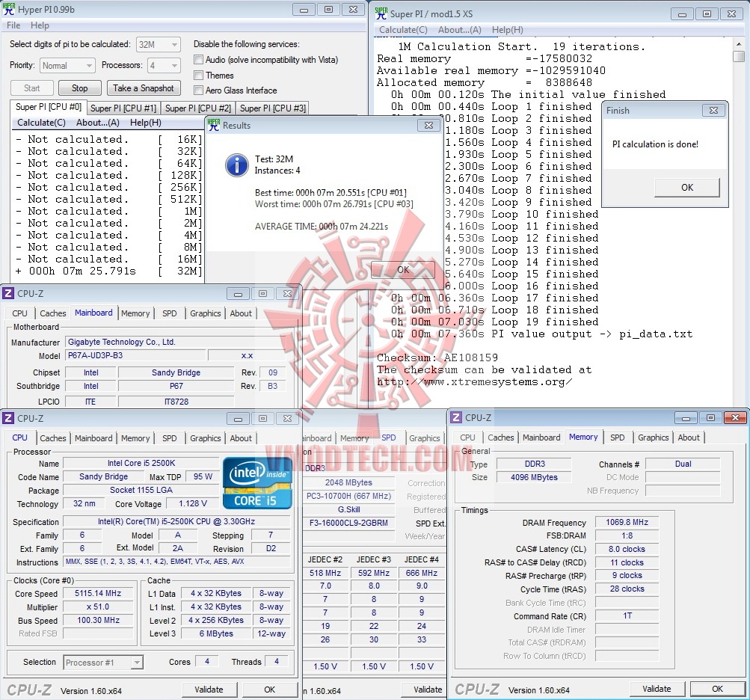Image resolution: width=750 pixels, height=700 pixels.
Task: Switch to Super PI [CPU #3] tab
Action: [273, 108]
